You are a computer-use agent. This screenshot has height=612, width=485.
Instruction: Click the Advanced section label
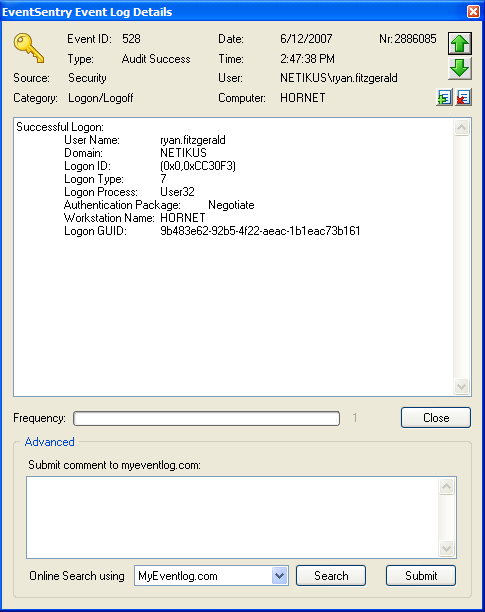coord(50,442)
